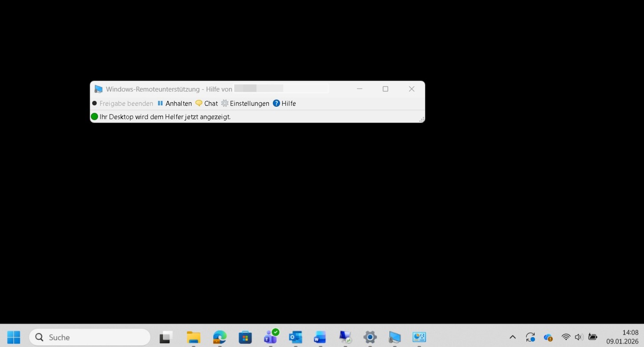Click the OneDrive cloud warning tray icon
Image resolution: width=644 pixels, height=347 pixels.
548,337
